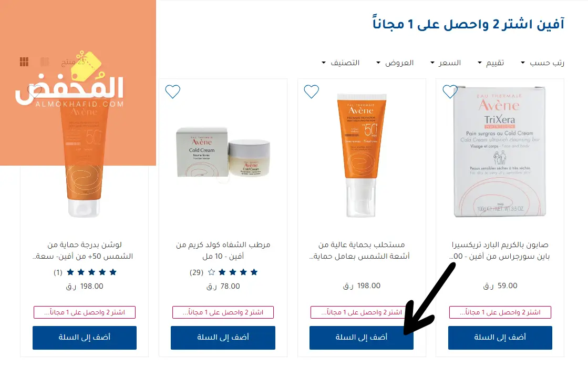The height and width of the screenshot is (377, 588).
Task: Add the SPF 50+ lotion to cart
Action: coord(85,338)
